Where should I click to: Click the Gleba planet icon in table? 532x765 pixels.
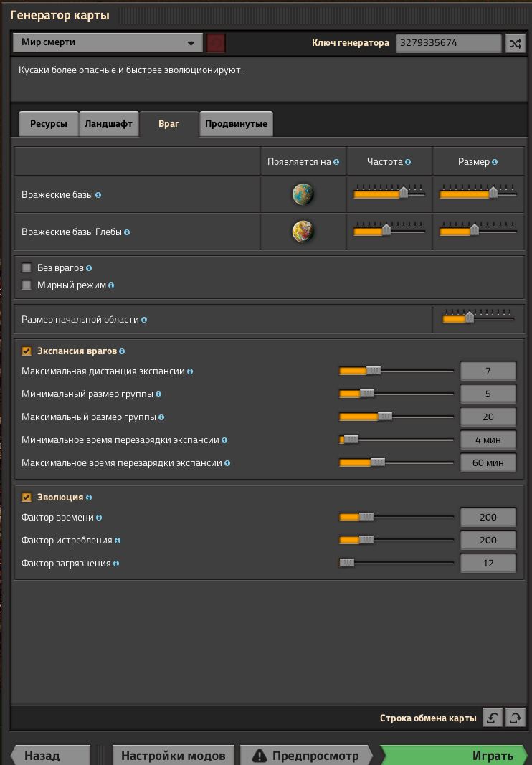303,232
